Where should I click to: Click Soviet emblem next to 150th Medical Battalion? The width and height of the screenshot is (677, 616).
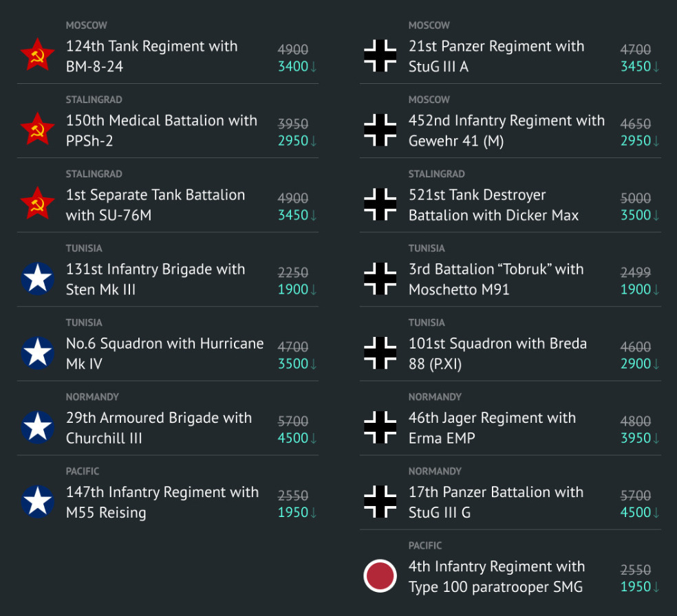pyautogui.click(x=37, y=130)
